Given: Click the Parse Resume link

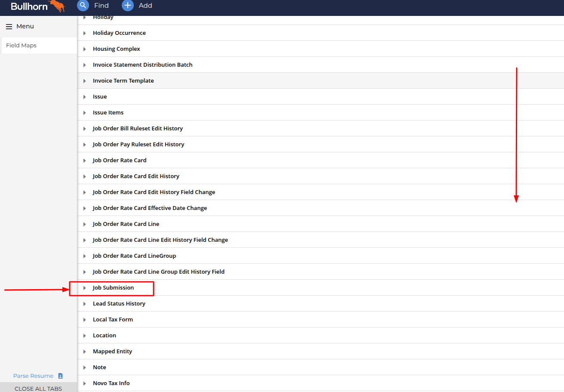Looking at the screenshot, I should tap(34, 376).
